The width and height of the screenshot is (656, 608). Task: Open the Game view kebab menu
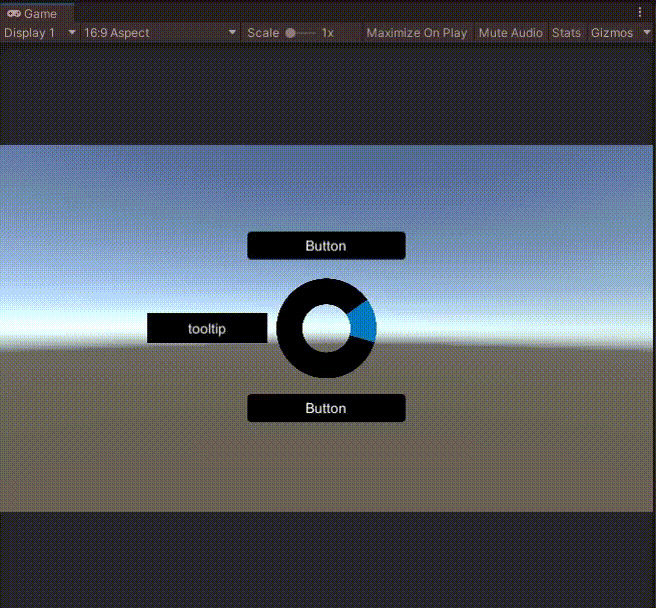point(640,12)
